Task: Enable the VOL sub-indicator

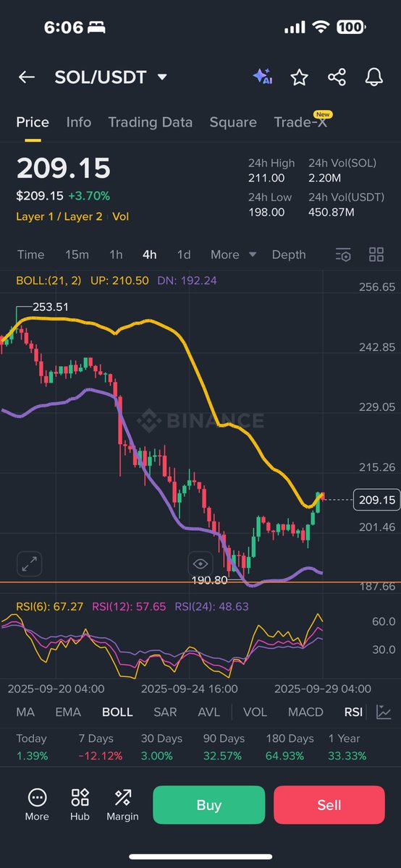Action: click(255, 712)
